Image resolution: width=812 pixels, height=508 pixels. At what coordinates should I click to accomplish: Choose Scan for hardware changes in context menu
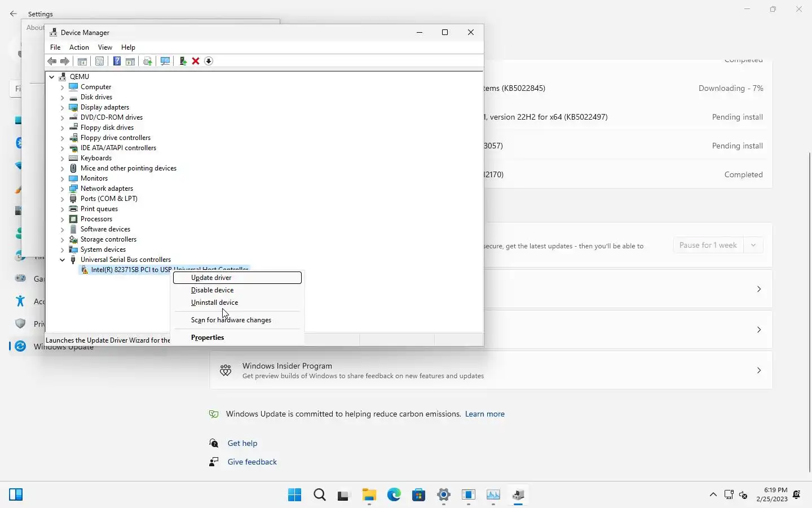point(237,320)
